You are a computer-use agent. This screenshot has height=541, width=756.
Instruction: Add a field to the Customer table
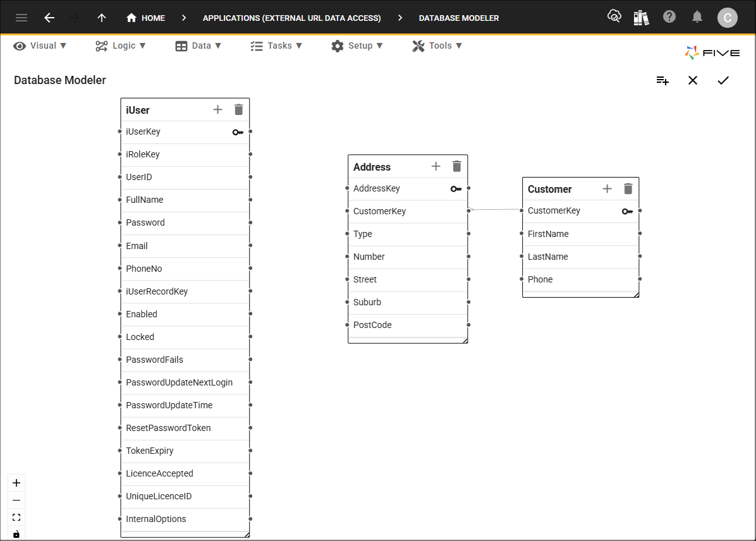click(607, 188)
